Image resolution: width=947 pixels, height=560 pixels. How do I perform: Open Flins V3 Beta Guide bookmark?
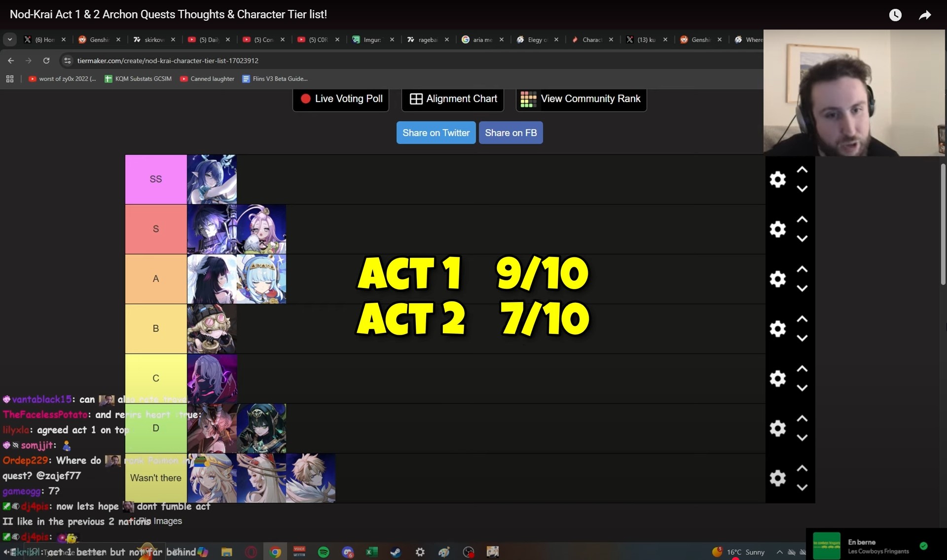click(275, 79)
